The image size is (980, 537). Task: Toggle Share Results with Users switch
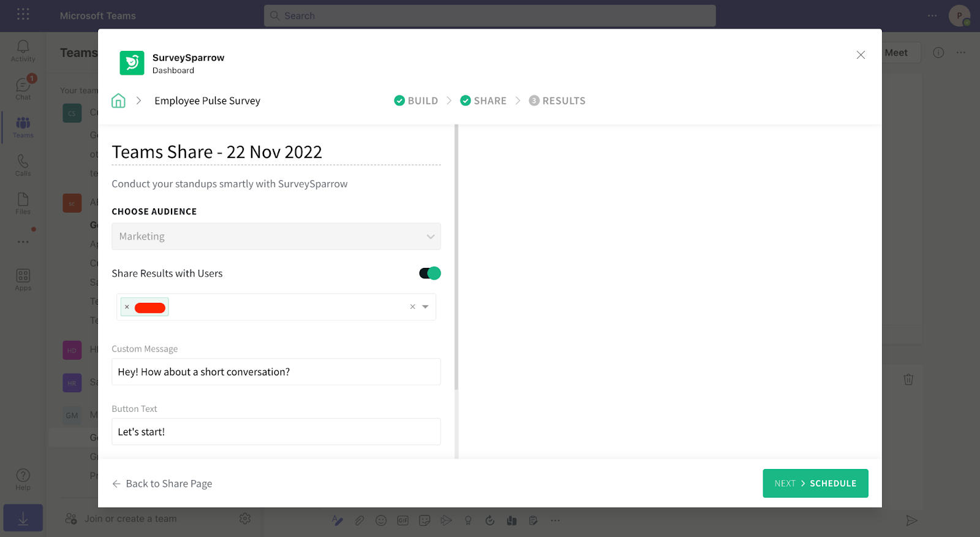click(x=430, y=273)
